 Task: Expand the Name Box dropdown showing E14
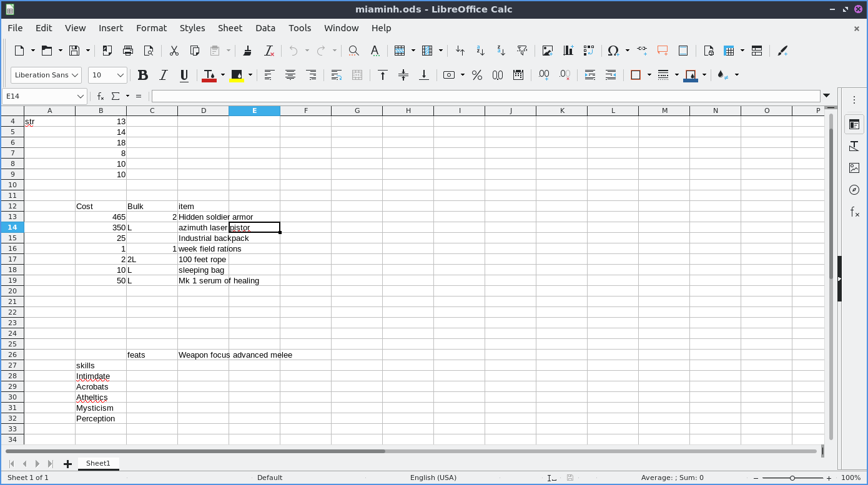[x=81, y=96]
